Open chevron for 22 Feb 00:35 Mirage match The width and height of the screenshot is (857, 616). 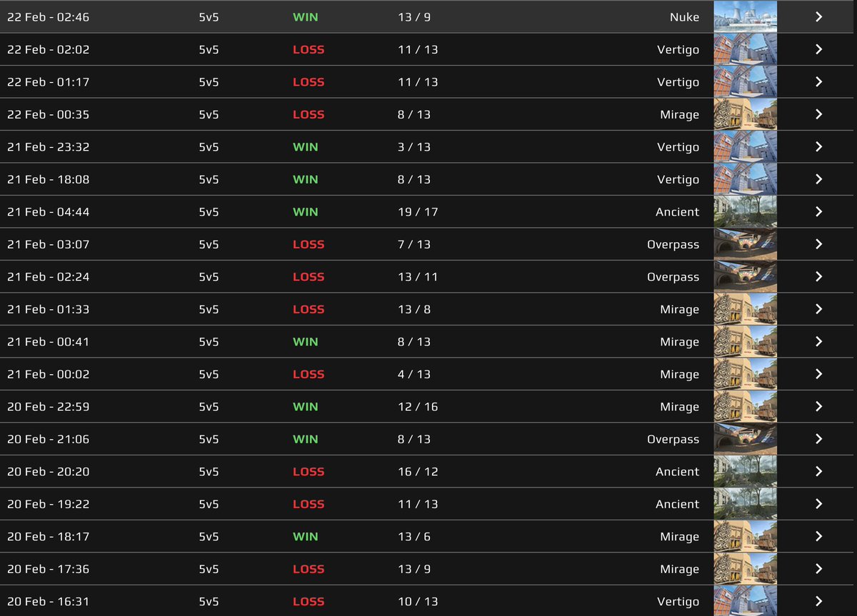(x=819, y=114)
